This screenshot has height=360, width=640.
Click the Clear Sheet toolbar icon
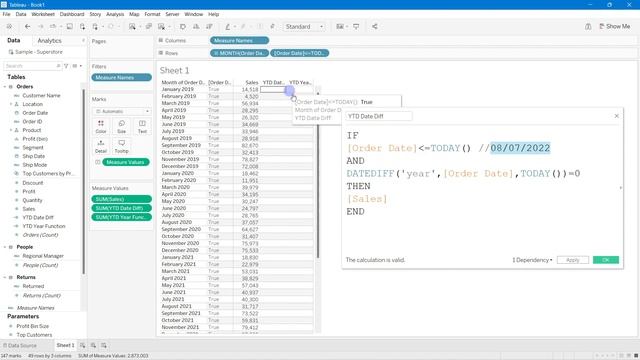162,27
